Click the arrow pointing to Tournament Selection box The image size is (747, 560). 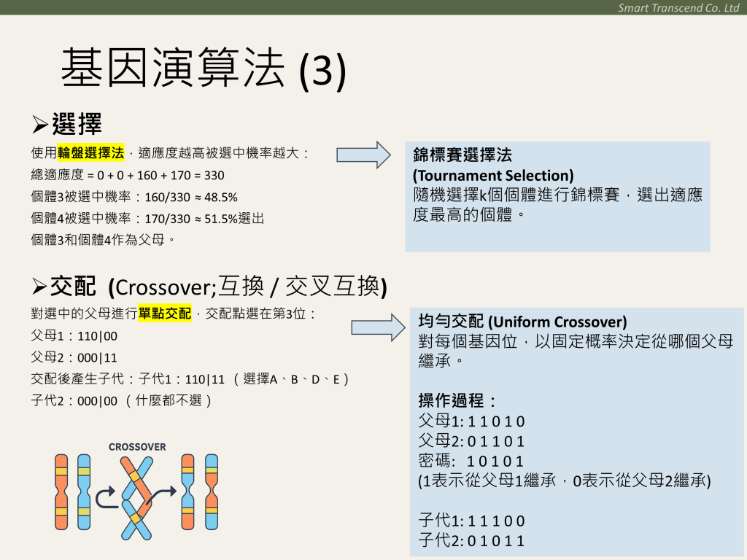pos(363,155)
